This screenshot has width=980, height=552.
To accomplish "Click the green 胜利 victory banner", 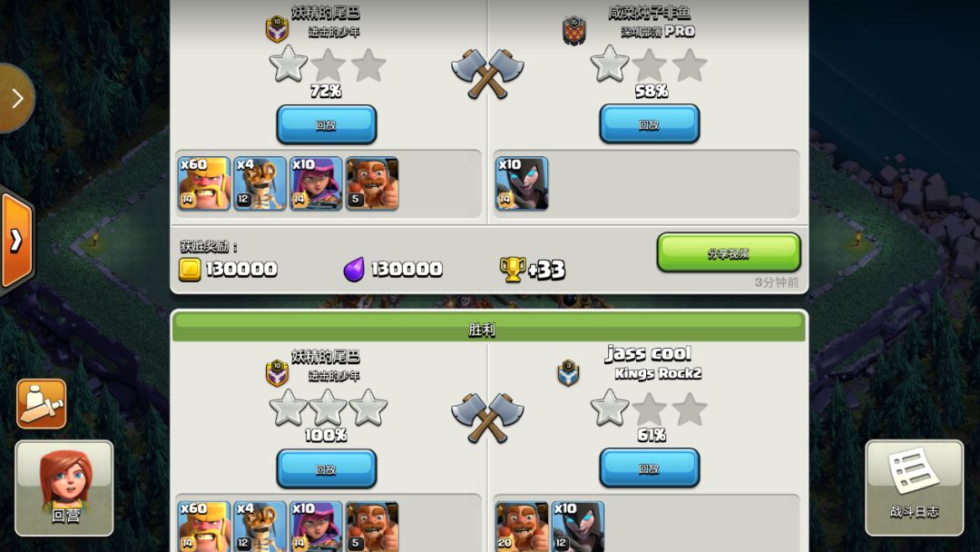I will coord(489,328).
